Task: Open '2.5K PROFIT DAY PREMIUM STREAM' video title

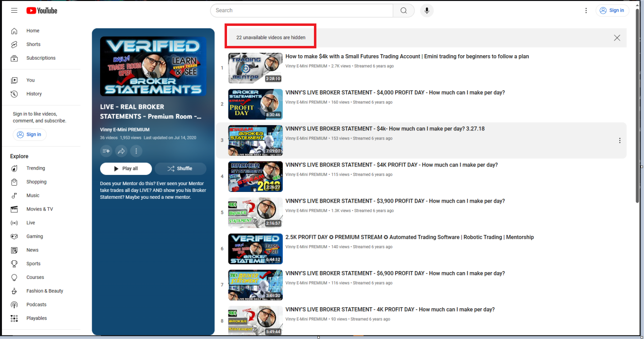Action: (410, 237)
